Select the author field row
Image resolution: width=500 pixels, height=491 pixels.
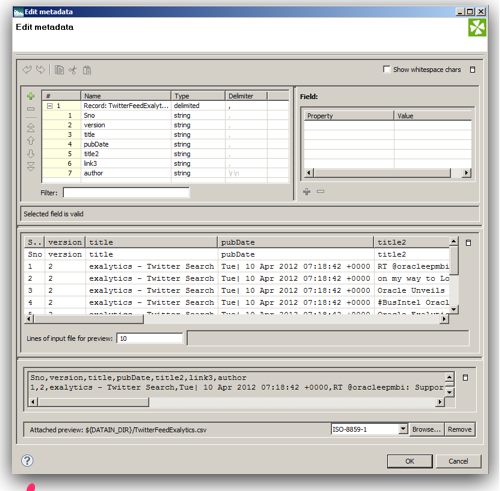165,173
